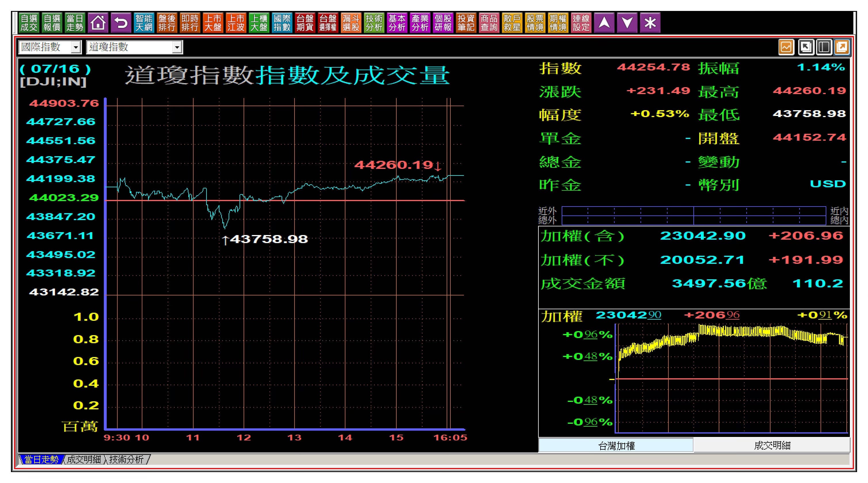Select the 當日走勢 bottom tab

[x=41, y=459]
